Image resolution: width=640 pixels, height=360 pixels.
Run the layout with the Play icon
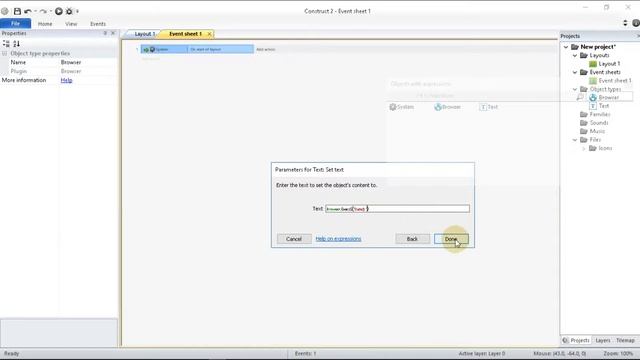click(x=59, y=11)
